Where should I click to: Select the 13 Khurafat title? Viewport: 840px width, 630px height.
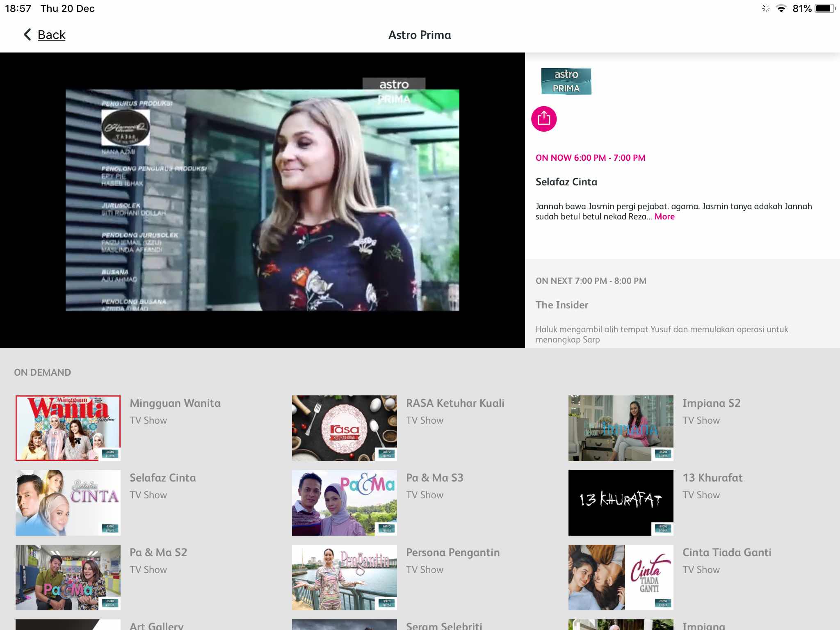tap(712, 478)
